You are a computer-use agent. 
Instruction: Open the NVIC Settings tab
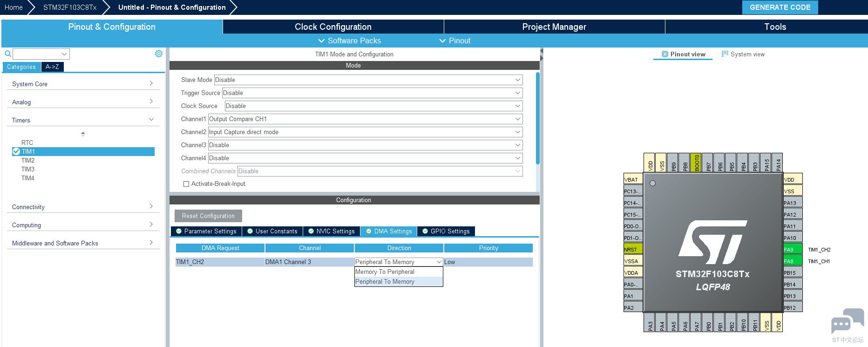point(331,231)
